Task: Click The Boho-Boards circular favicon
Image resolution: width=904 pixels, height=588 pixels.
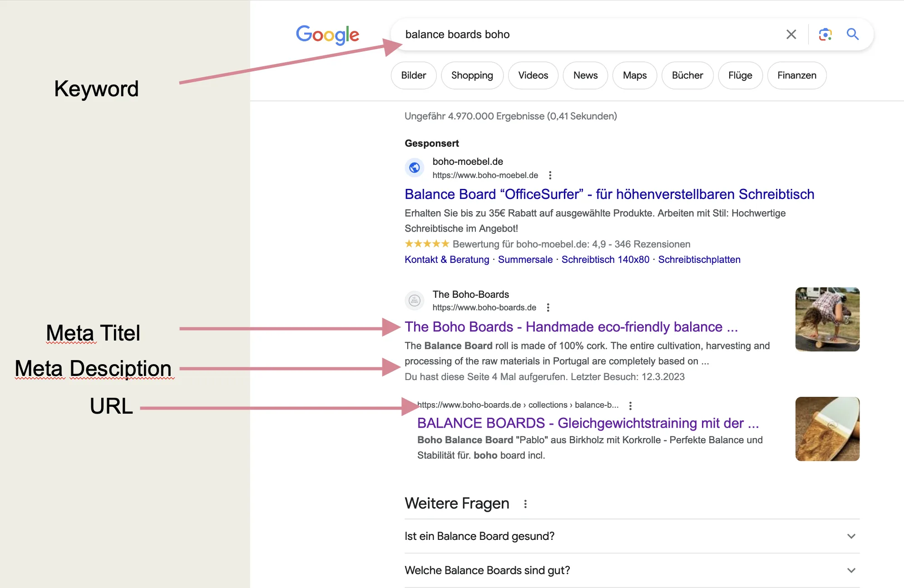Action: click(414, 300)
